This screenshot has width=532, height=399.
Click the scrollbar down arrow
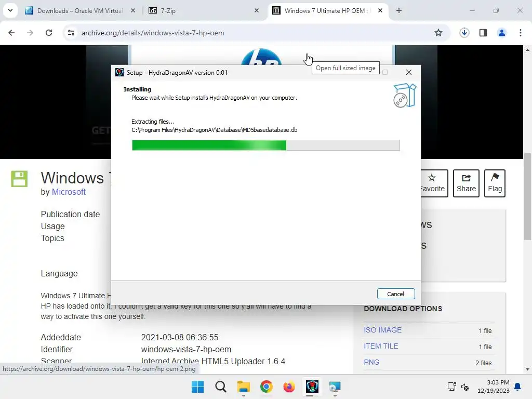(527, 369)
